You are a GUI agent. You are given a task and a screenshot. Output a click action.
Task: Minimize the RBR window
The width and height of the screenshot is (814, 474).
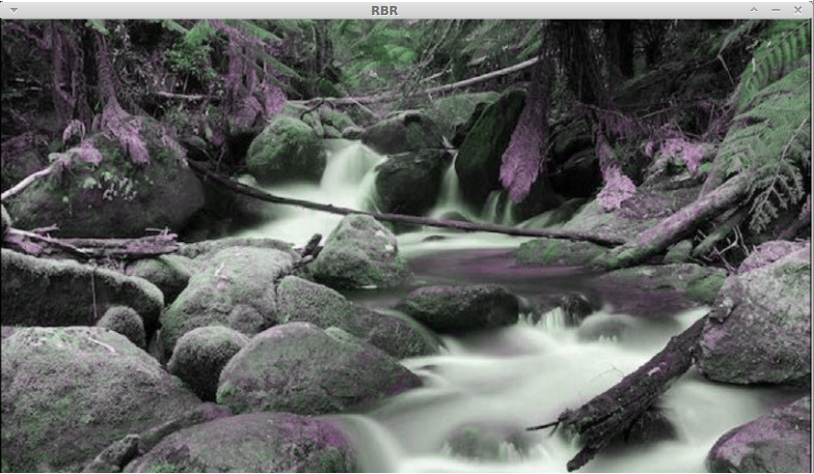click(776, 9)
